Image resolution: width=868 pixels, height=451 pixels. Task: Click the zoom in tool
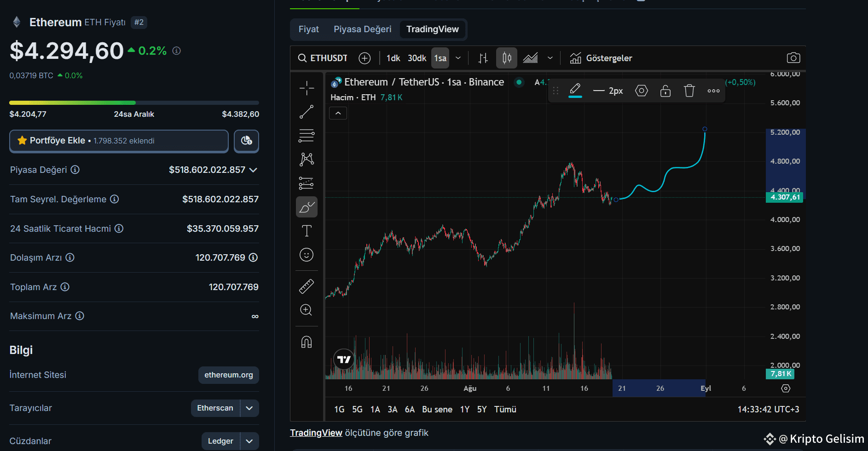pos(307,310)
